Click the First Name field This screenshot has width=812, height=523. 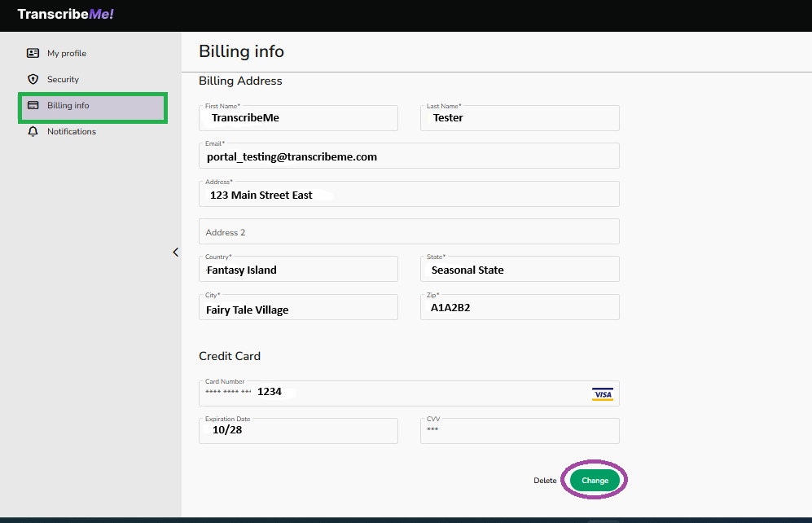298,118
